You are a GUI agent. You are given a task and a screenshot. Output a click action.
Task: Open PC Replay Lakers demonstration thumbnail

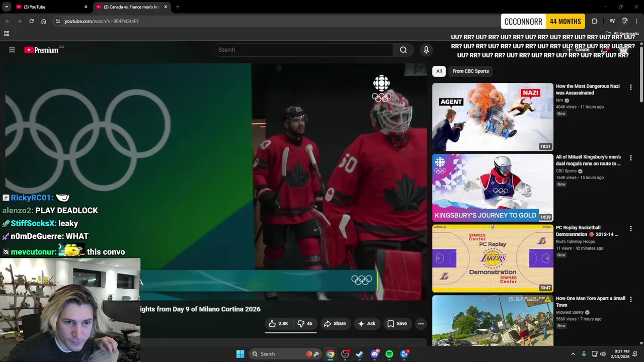pyautogui.click(x=493, y=258)
